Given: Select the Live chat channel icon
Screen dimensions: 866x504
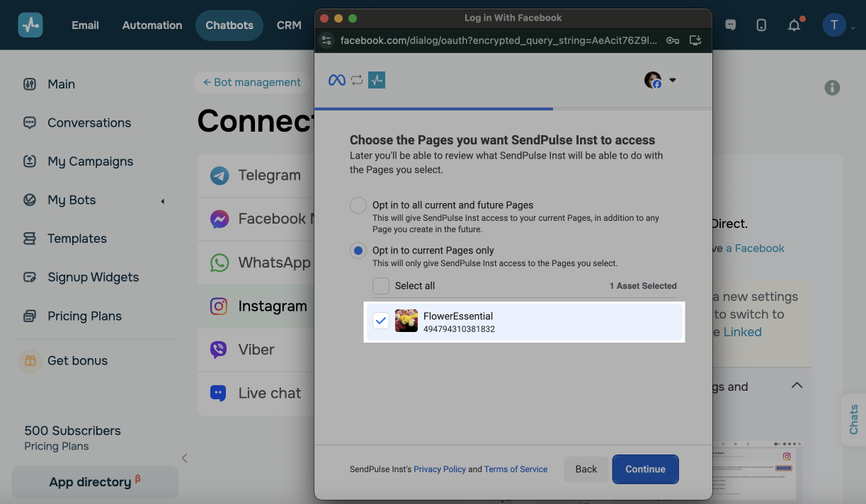Looking at the screenshot, I should [219, 393].
